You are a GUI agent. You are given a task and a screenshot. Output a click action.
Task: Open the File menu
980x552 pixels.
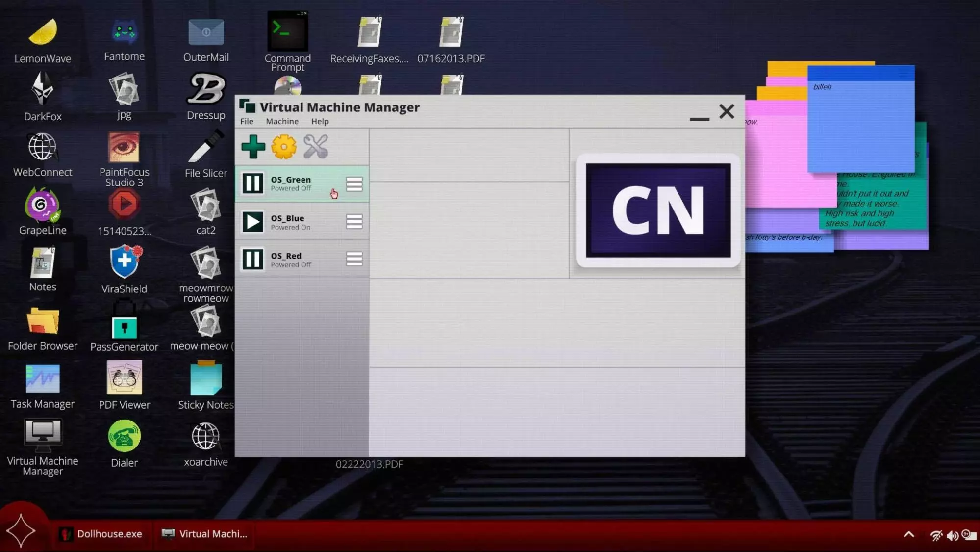click(x=247, y=121)
